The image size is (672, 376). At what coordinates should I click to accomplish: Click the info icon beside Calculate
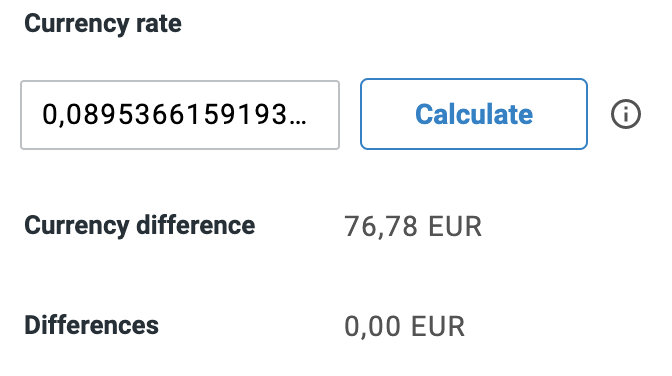click(x=625, y=114)
